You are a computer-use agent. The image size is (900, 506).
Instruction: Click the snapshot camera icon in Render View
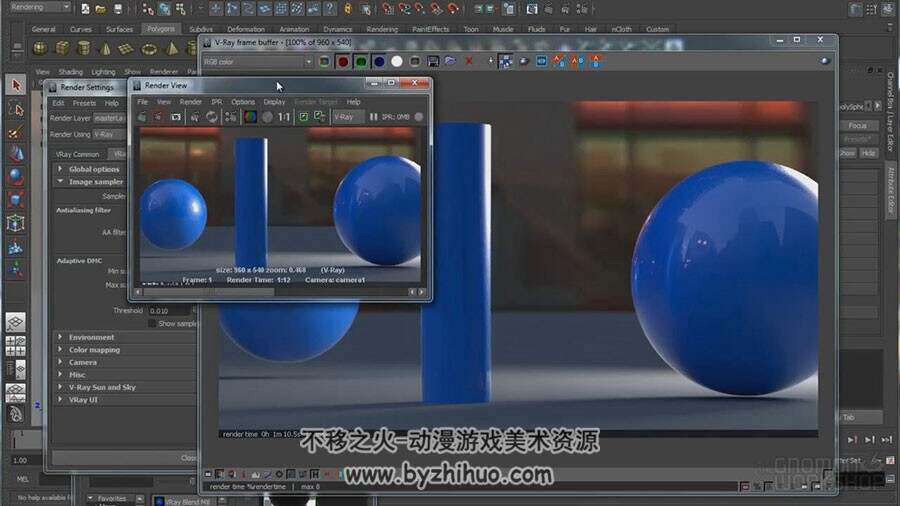click(176, 117)
